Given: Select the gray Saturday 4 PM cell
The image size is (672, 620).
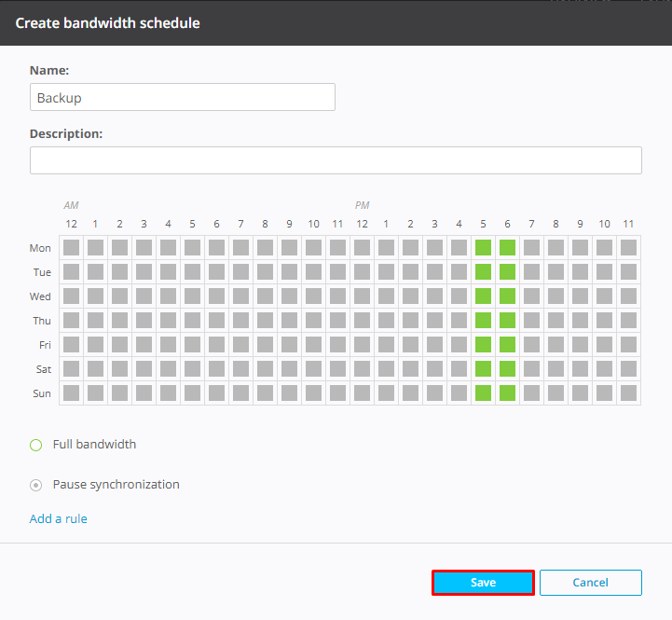Looking at the screenshot, I should [x=459, y=369].
